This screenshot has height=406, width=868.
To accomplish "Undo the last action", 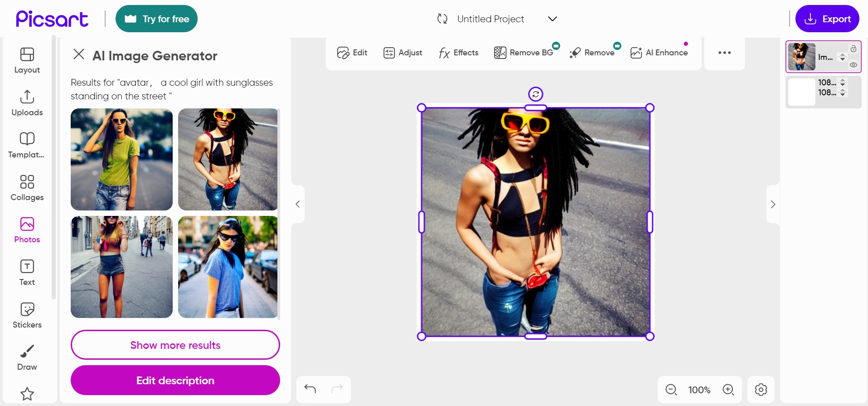I will coord(310,389).
